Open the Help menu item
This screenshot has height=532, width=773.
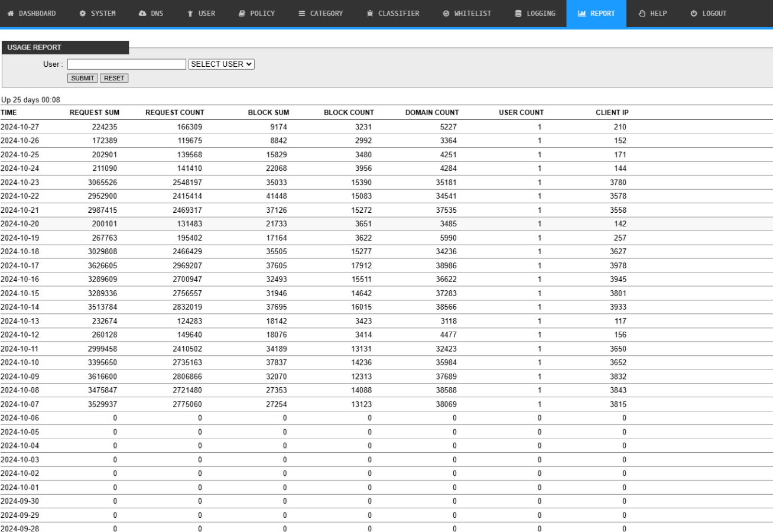click(x=653, y=14)
